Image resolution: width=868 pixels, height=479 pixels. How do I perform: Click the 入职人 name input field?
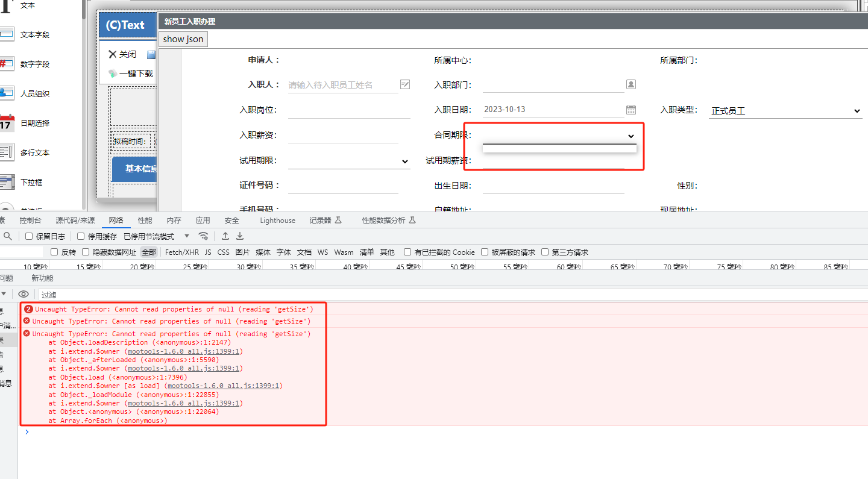[343, 85]
